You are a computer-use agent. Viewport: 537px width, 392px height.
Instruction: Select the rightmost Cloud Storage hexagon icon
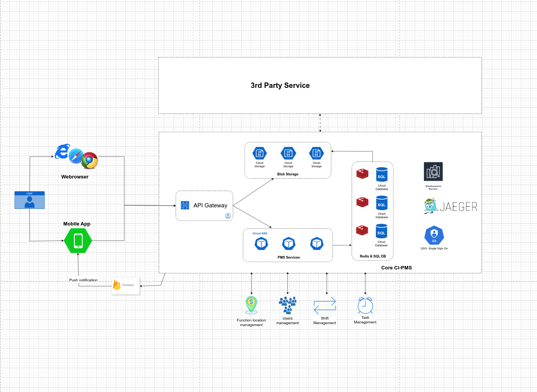[x=316, y=153]
